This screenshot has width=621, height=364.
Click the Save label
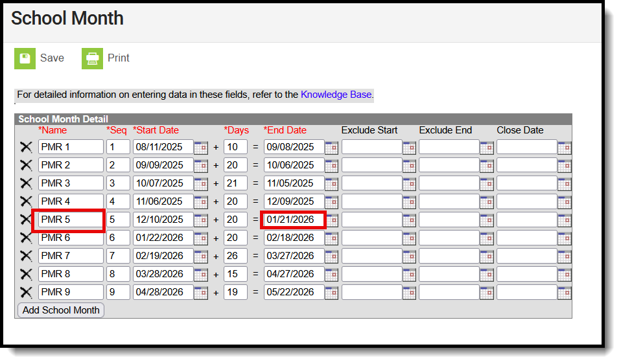click(x=52, y=58)
